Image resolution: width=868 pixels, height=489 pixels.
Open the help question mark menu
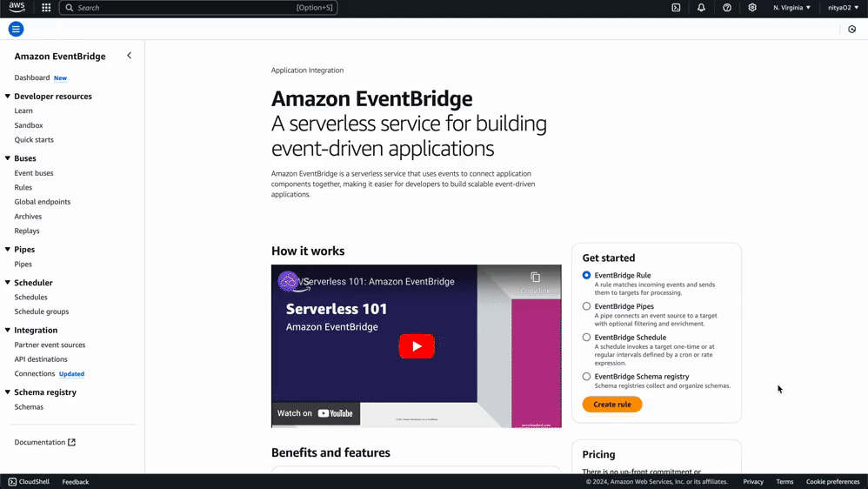(727, 8)
